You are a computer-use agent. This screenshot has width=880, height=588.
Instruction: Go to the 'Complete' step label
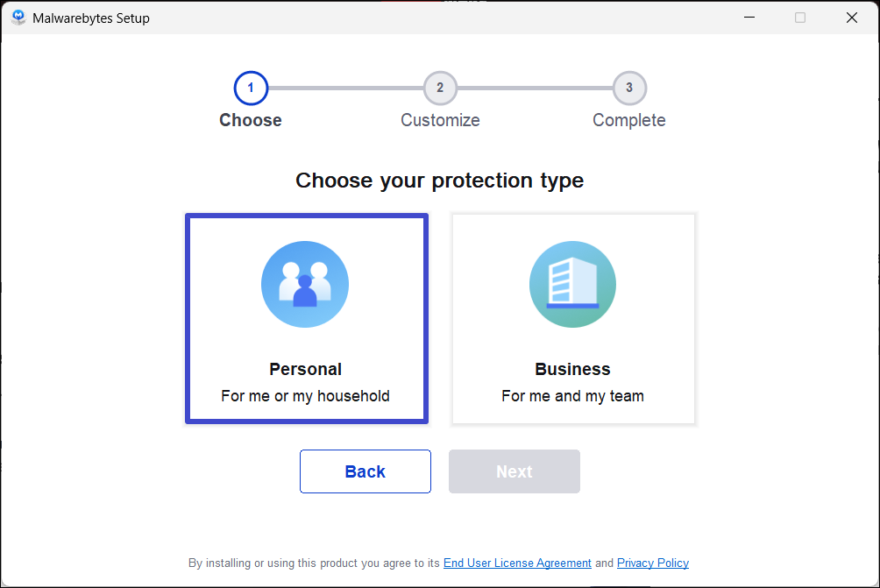point(629,120)
